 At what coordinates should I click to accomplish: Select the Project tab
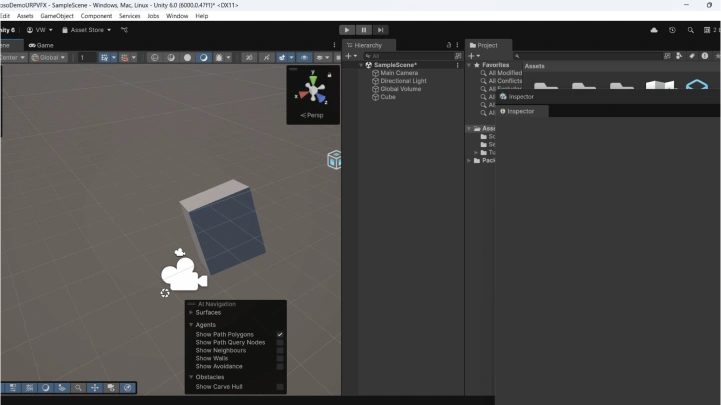click(x=487, y=45)
